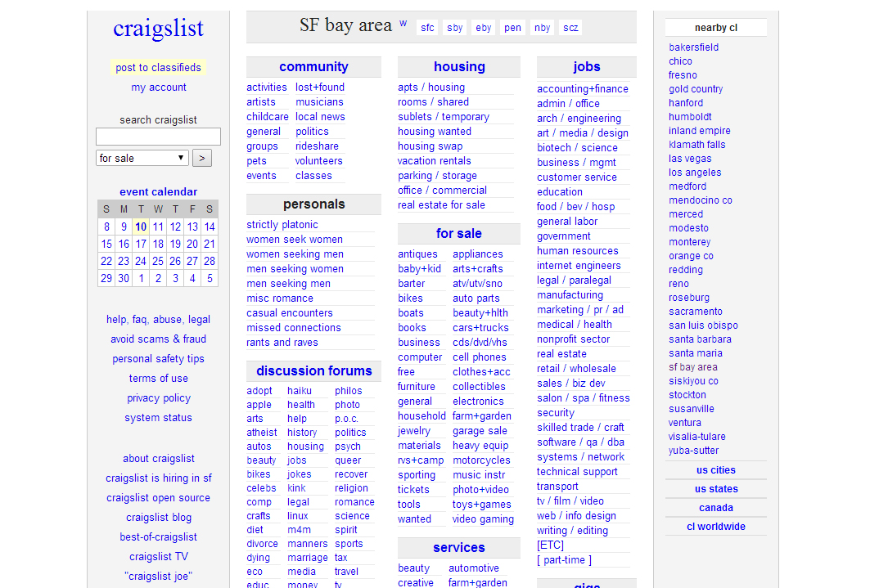Browse motorcycles for sale
Image resolution: width=870 pixels, height=588 pixels.
click(x=481, y=460)
